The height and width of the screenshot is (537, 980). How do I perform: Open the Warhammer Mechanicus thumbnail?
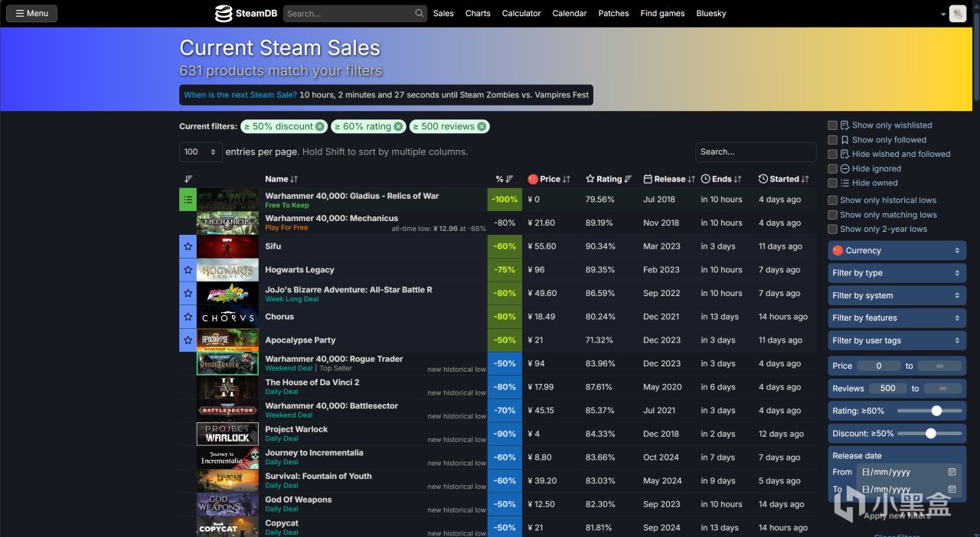(x=227, y=223)
